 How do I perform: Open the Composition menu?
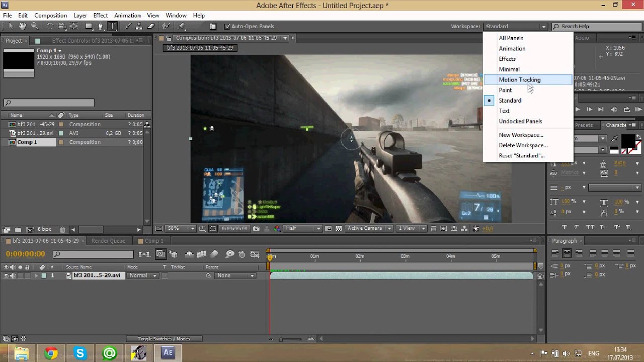50,16
